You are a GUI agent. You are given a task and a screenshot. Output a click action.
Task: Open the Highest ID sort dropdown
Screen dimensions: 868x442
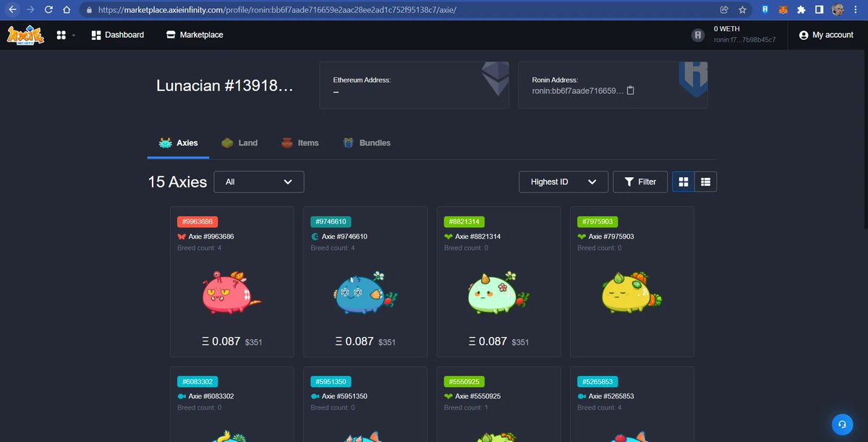click(x=563, y=182)
